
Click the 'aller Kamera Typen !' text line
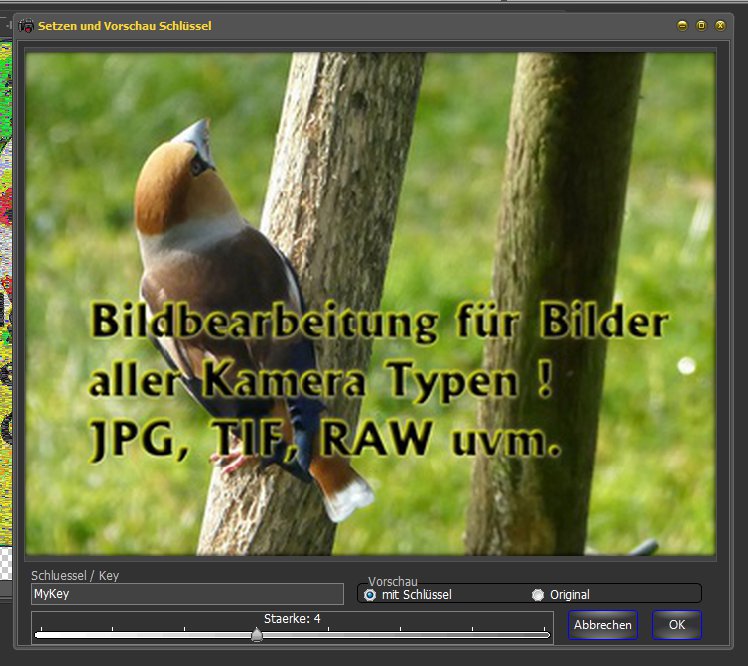tap(320, 382)
